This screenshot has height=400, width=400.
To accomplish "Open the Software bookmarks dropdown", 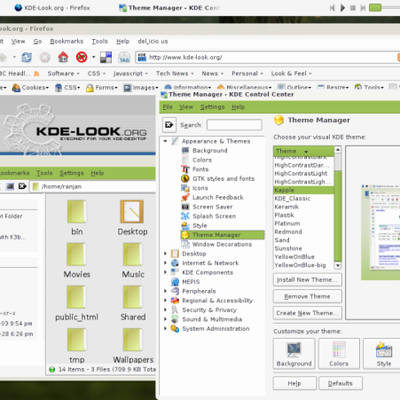I will [63, 73].
